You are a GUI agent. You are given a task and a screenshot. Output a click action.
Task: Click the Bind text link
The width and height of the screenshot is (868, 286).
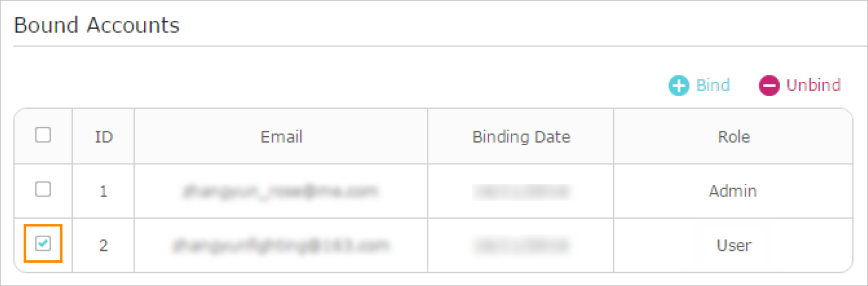click(x=713, y=85)
